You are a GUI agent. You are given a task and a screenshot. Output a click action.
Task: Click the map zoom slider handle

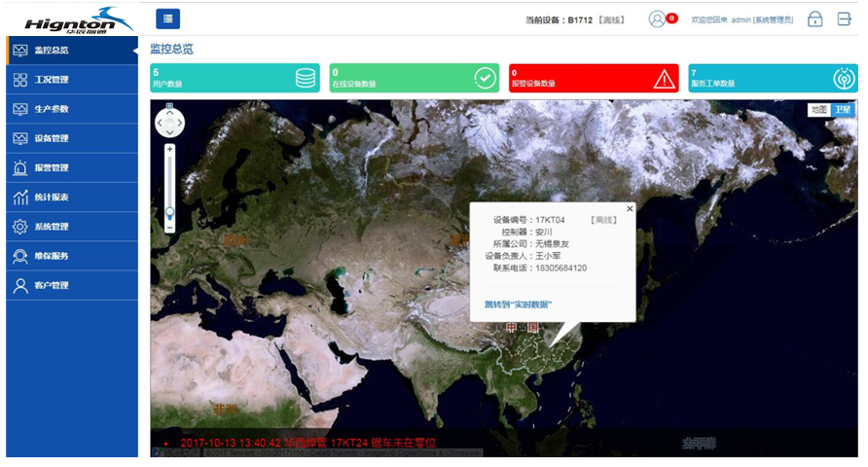[169, 211]
